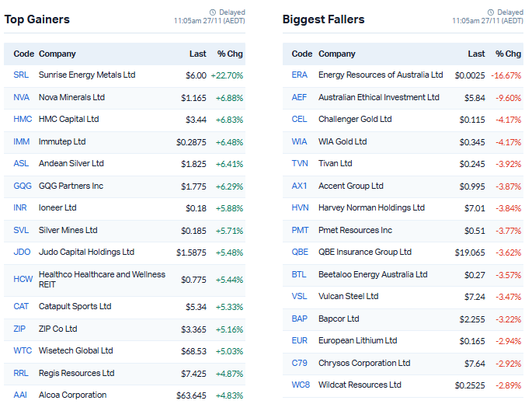Open the NVA stock code link
This screenshot has height=404, width=532.
[x=22, y=97]
